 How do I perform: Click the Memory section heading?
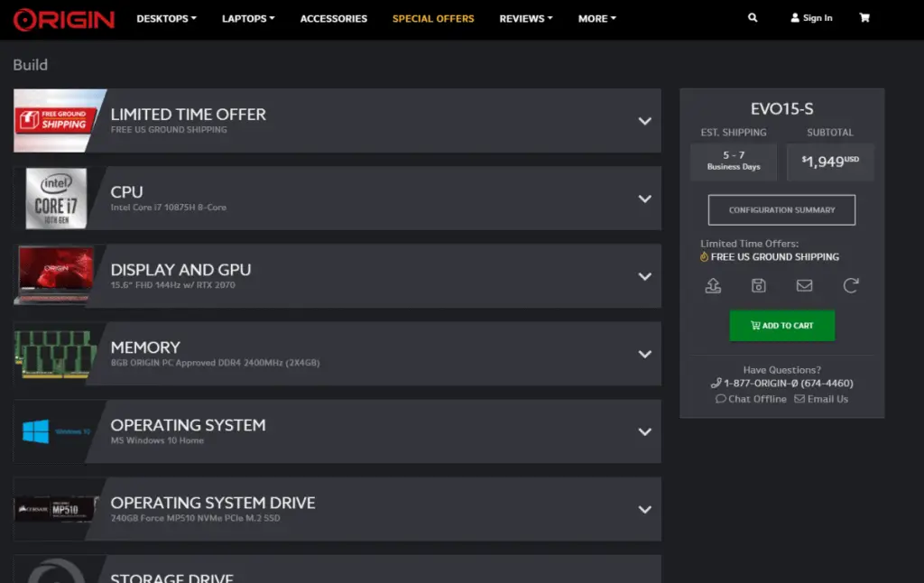point(145,347)
